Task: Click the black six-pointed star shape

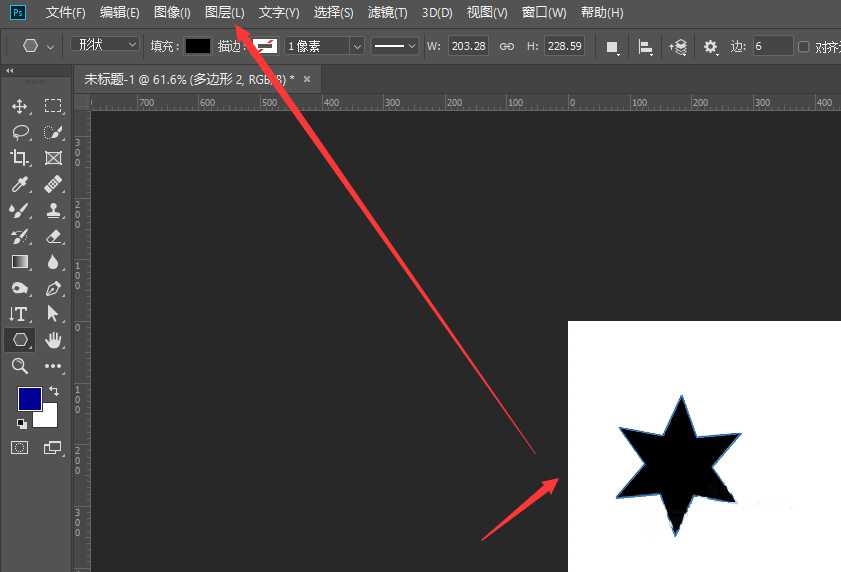Action: [x=678, y=466]
